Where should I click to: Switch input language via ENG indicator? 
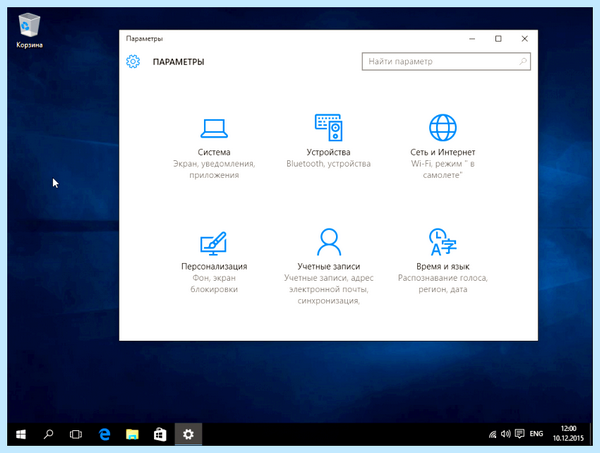[536, 434]
